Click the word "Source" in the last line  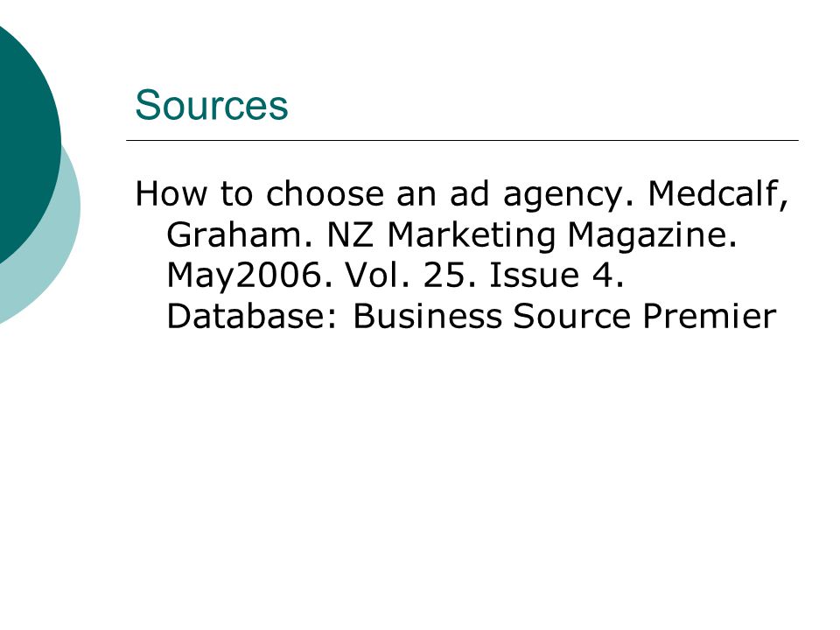(571, 316)
